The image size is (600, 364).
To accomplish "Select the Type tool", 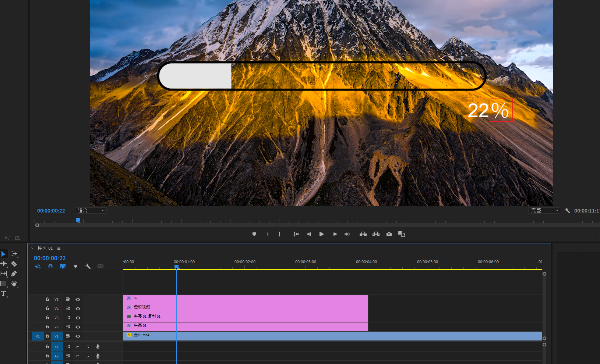I will pos(4,293).
